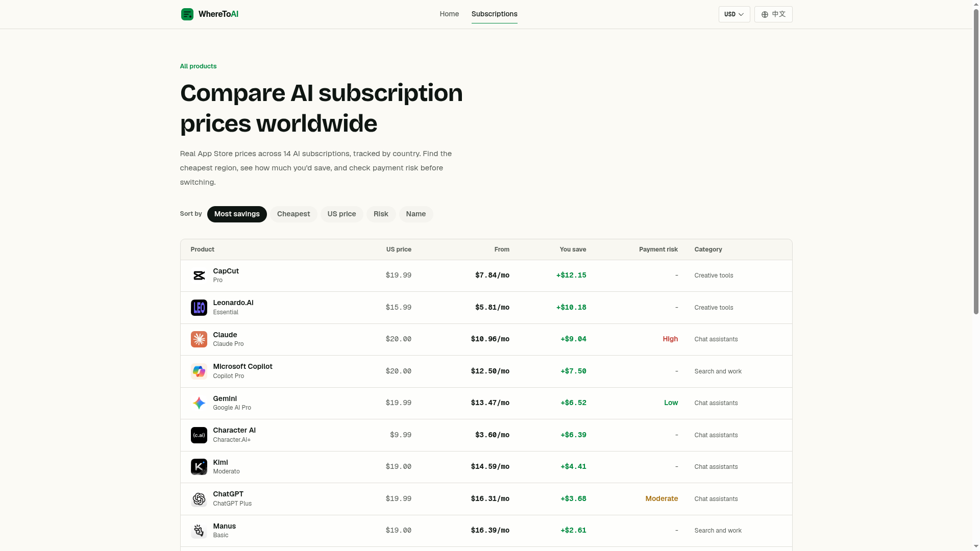980x551 pixels.
Task: Open the Leonardo.Ai product name
Action: pyautogui.click(x=233, y=303)
